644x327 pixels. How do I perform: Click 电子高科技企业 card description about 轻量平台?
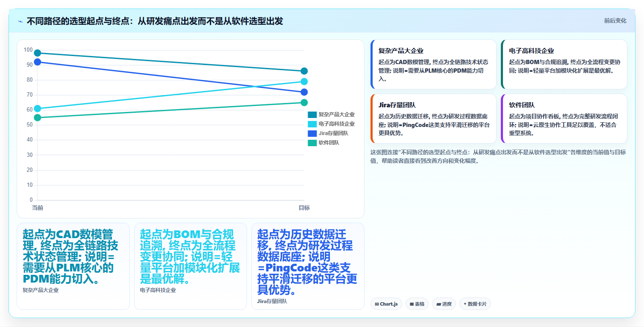pyautogui.click(x=565, y=67)
